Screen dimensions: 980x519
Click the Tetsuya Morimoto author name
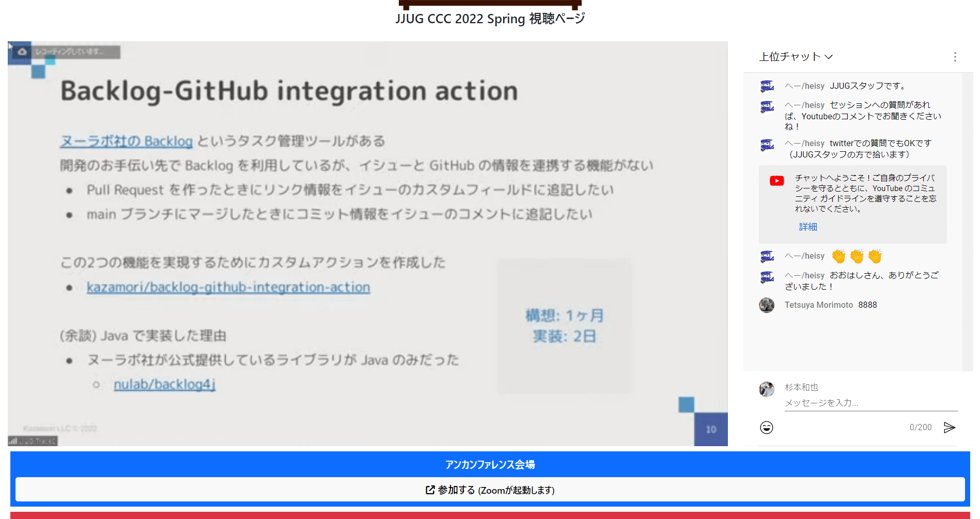click(x=819, y=305)
